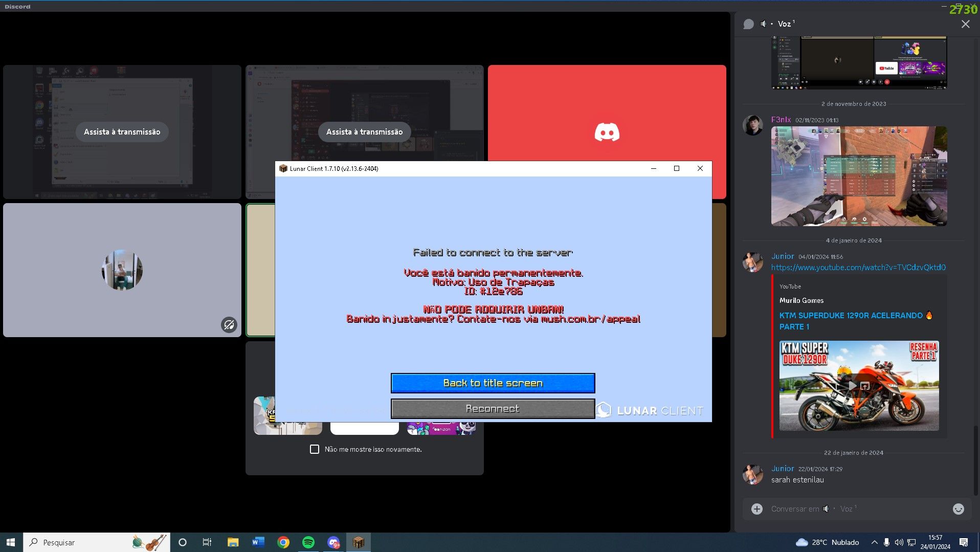Open Task View in the taskbar
This screenshot has height=552, width=980.
[207, 542]
